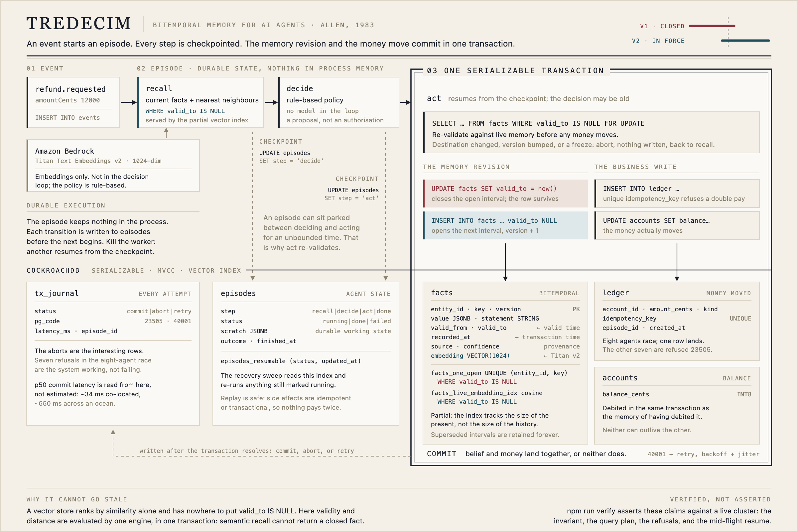
Task: Click the arrow from decide into transaction
Action: click(405, 102)
